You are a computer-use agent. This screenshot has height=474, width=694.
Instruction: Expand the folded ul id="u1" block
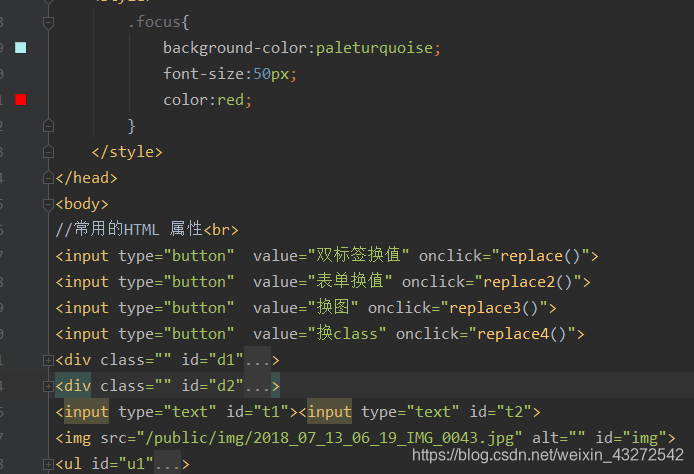tap(48, 464)
